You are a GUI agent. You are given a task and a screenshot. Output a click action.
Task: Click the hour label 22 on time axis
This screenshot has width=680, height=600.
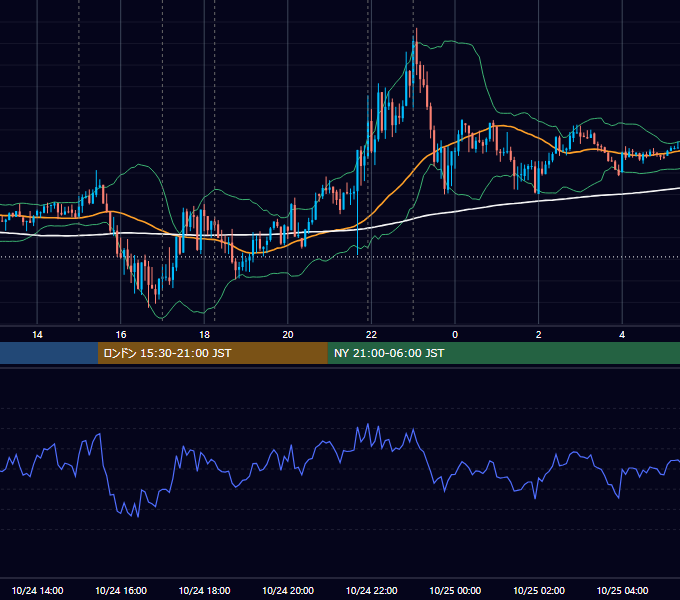pyautogui.click(x=371, y=335)
